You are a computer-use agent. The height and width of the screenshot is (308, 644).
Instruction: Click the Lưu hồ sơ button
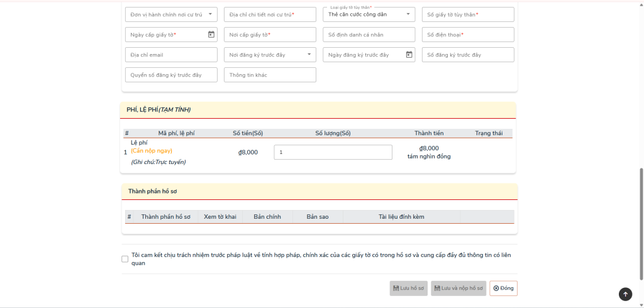click(x=408, y=289)
